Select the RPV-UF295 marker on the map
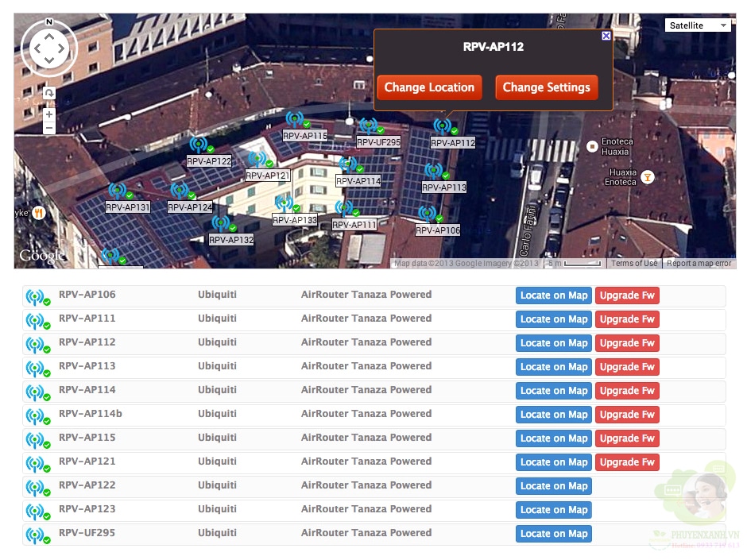 [x=370, y=126]
